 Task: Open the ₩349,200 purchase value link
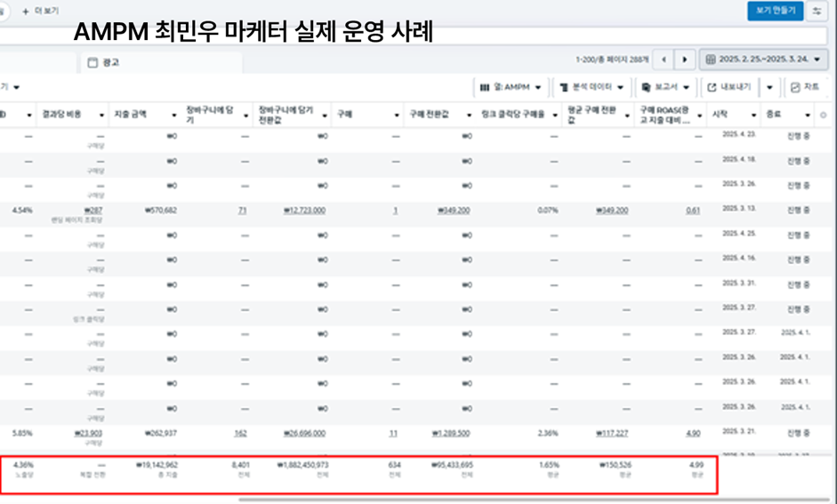point(454,211)
